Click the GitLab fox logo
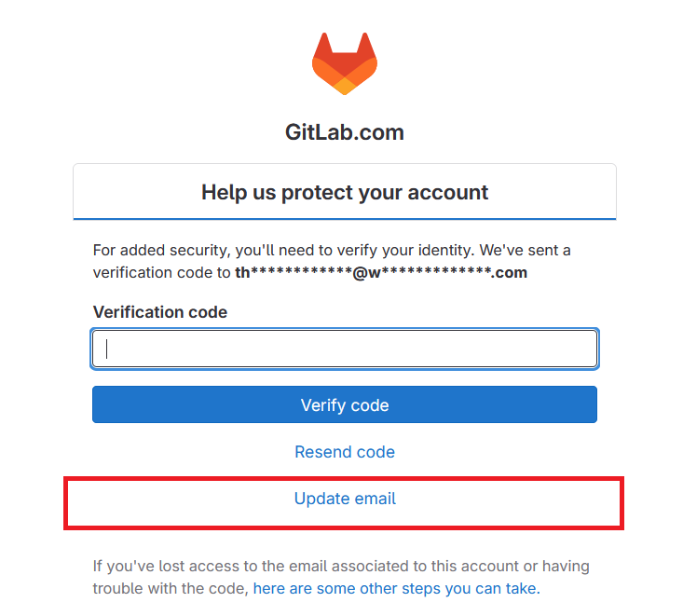 click(344, 63)
